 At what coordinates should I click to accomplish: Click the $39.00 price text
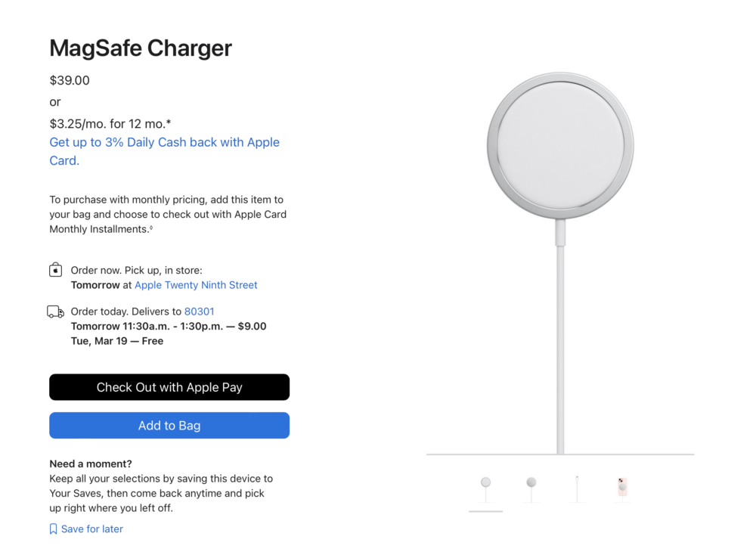point(70,80)
